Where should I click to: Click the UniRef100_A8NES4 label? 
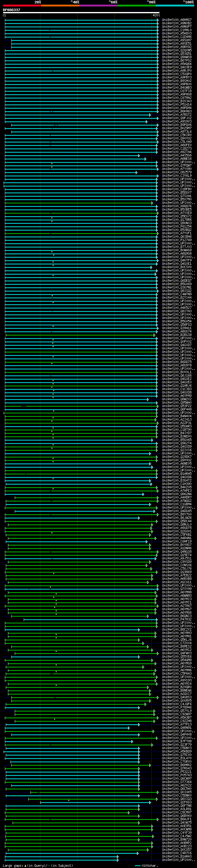(177, 159)
